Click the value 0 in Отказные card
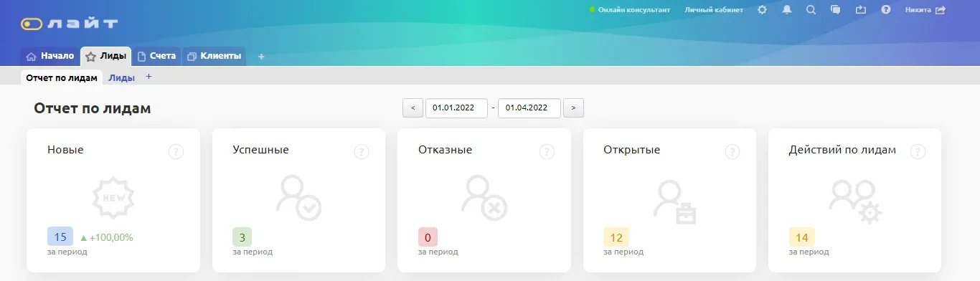The width and height of the screenshot is (980, 281). coord(428,237)
